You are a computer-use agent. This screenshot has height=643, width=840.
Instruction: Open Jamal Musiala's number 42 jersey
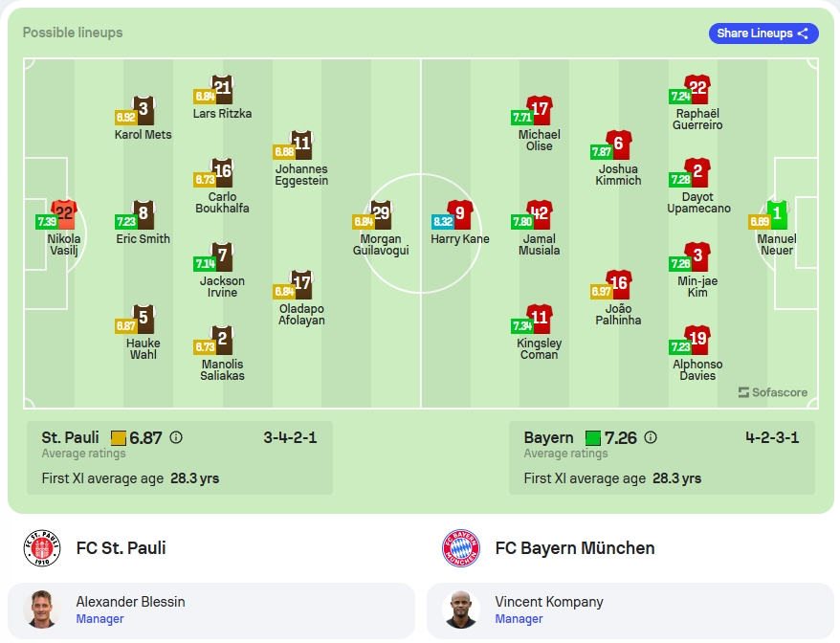click(x=540, y=214)
